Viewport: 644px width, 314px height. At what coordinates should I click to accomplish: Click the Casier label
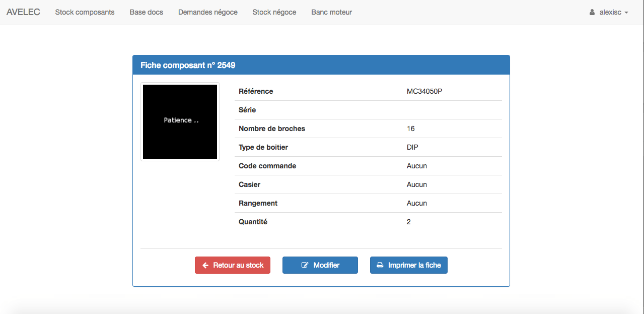click(x=249, y=184)
